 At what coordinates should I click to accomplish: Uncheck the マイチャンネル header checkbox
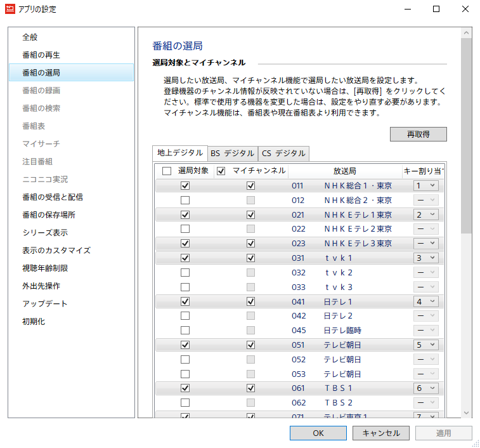(x=221, y=171)
